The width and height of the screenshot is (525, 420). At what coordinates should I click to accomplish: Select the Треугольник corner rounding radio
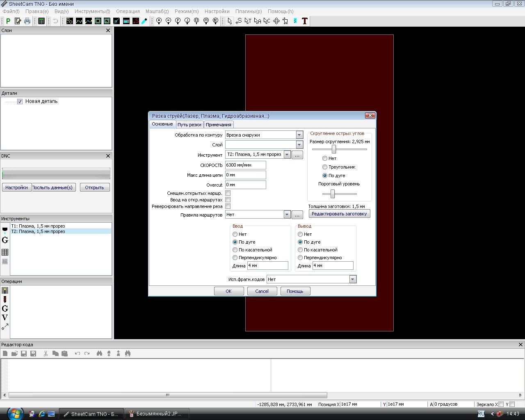[325, 167]
